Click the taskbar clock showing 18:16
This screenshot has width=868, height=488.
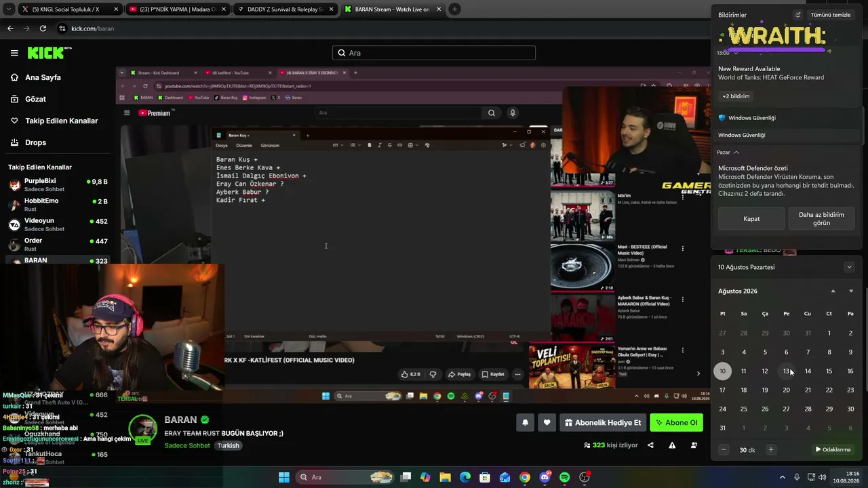(x=847, y=477)
